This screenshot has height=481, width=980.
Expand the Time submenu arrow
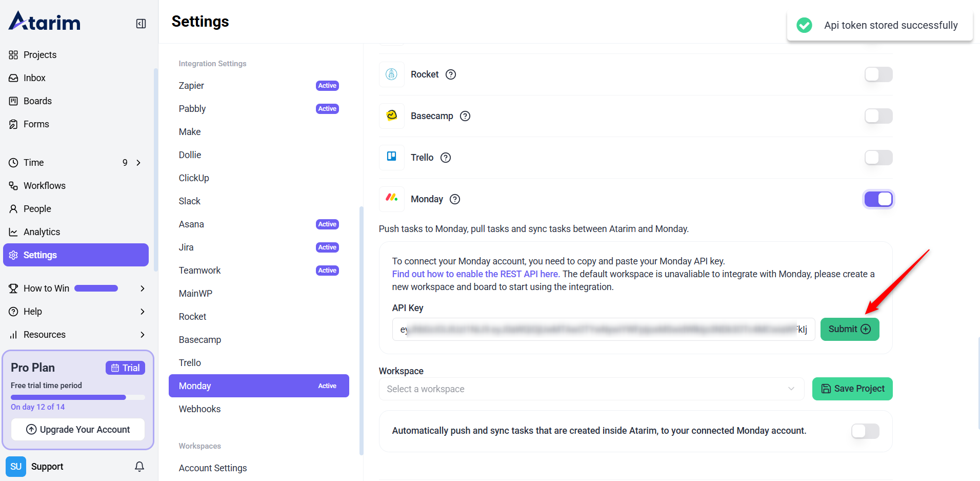tap(138, 163)
